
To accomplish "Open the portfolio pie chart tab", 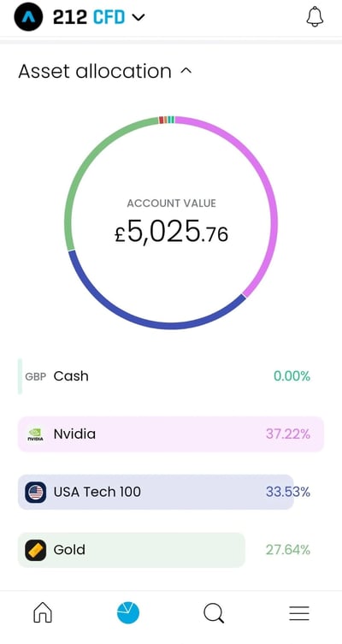I will coord(128,613).
